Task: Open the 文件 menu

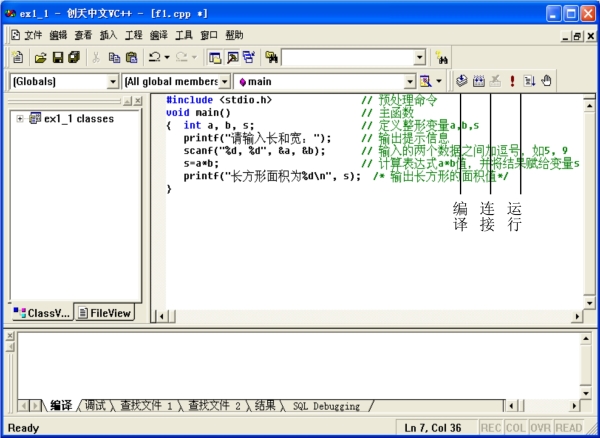Action: coord(33,36)
